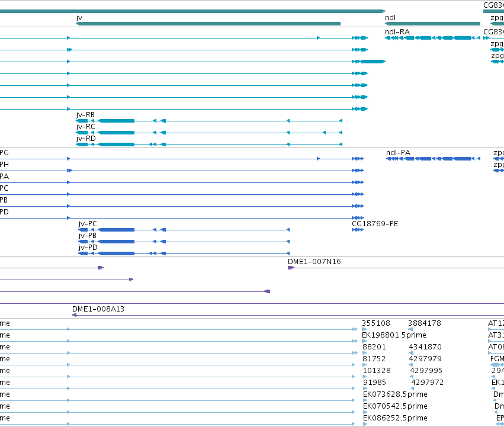
Task: Select the jv-PC coding sequence label
Action: 88,224
